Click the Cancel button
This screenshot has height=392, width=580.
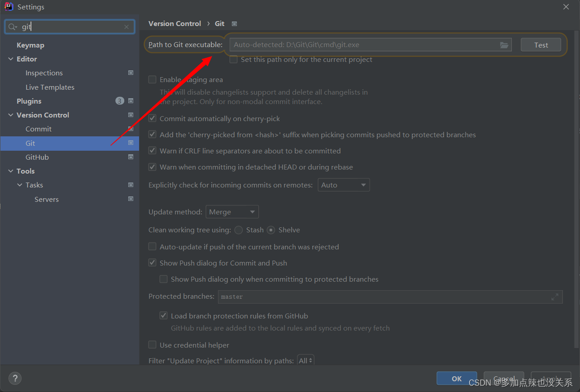tap(504, 379)
